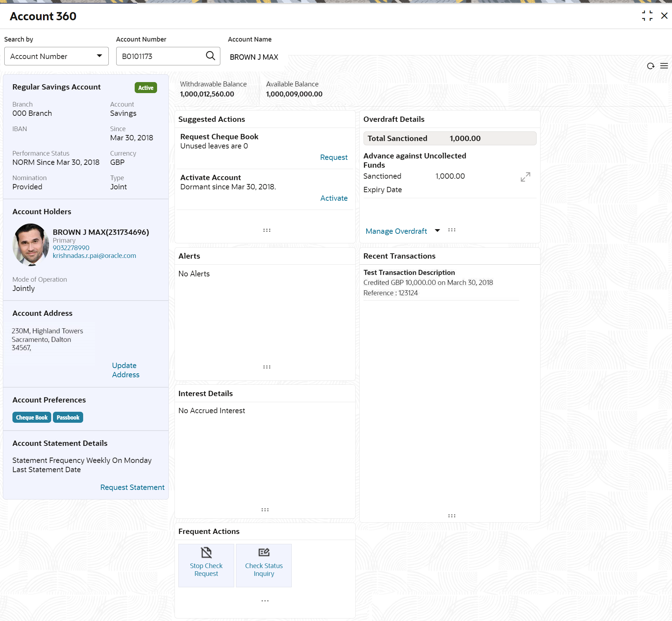Click the 'No Alerts' text

click(194, 274)
